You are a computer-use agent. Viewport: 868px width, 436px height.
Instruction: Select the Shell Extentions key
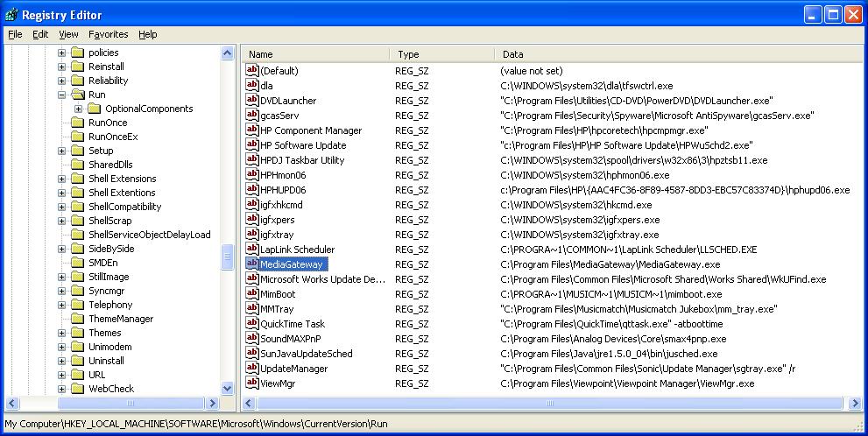click(122, 193)
